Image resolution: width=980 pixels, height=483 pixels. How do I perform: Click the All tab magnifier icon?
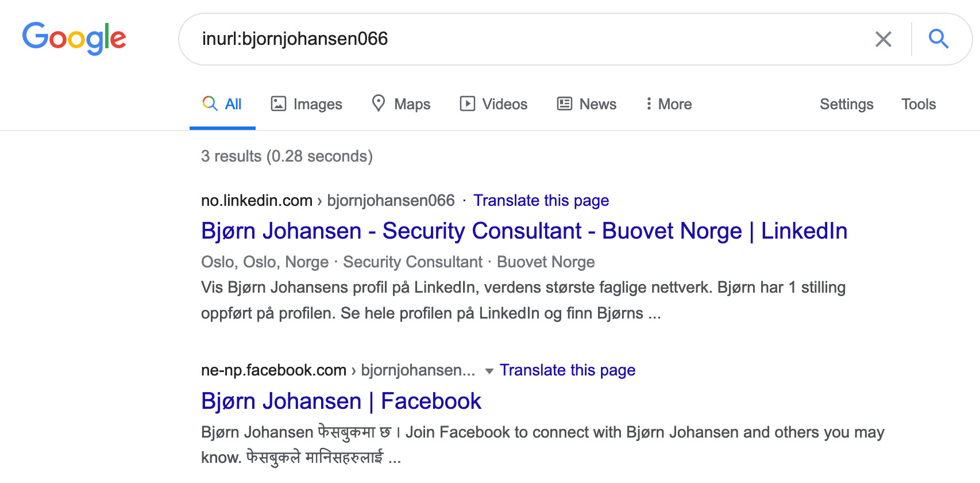point(210,103)
